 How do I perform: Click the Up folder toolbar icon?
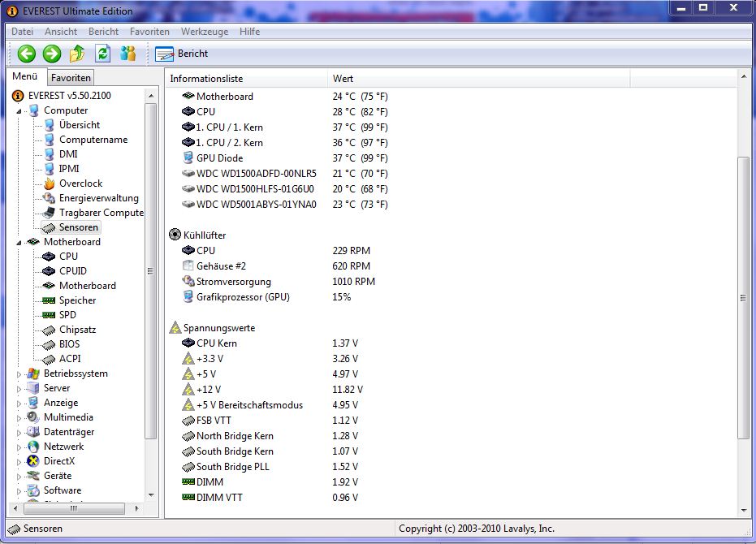[x=77, y=54]
